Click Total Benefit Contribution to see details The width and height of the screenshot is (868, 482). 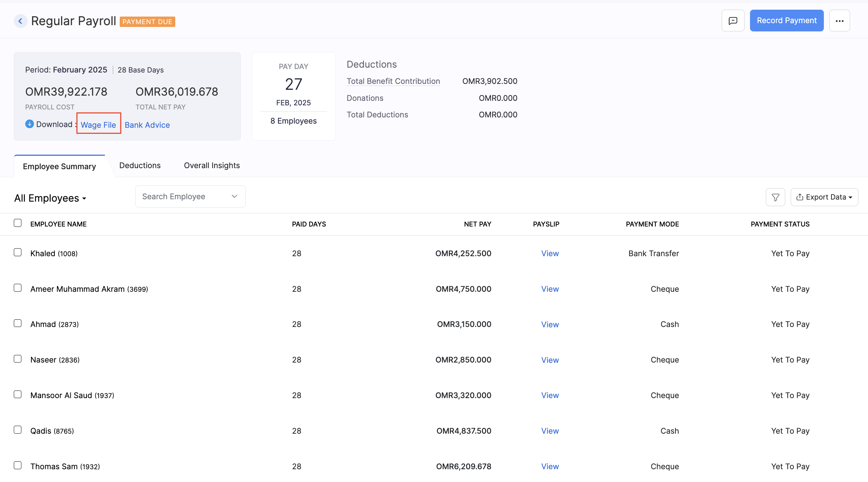pos(393,81)
